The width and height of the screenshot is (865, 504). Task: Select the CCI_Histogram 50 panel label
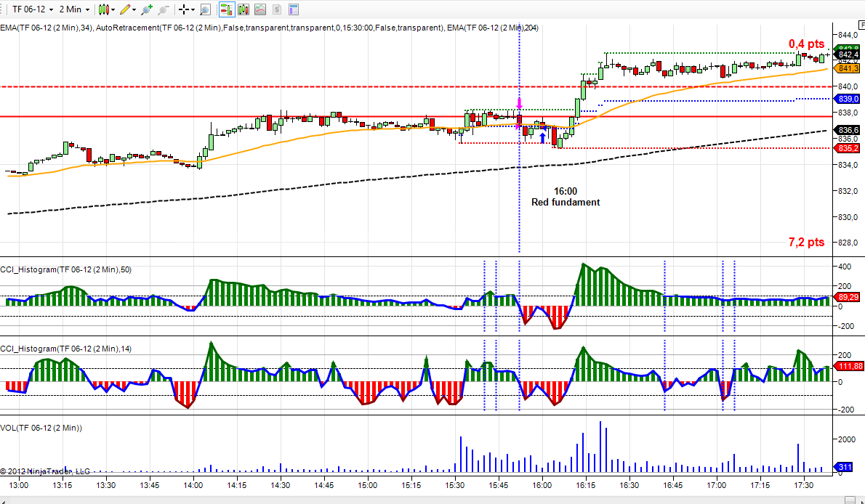65,269
